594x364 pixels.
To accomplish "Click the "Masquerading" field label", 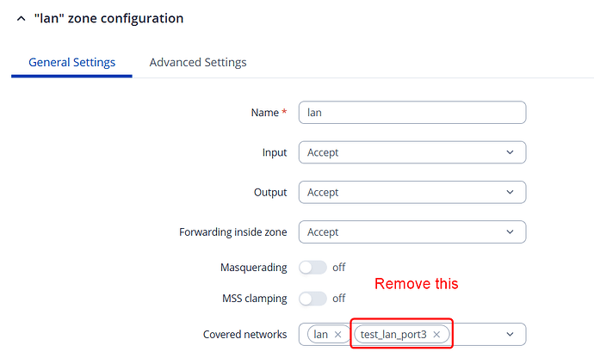I will [253, 268].
